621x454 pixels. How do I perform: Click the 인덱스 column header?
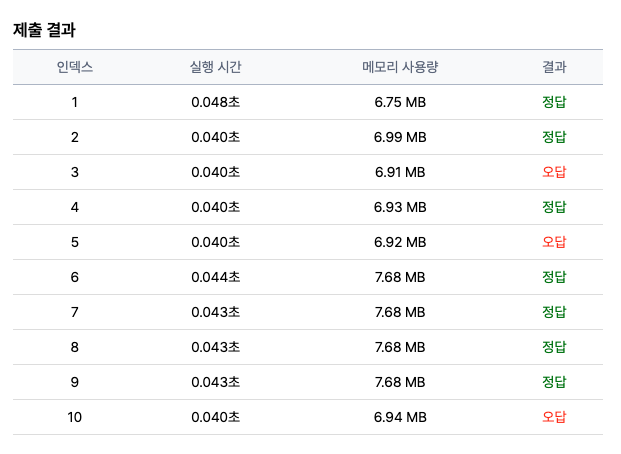coord(75,67)
